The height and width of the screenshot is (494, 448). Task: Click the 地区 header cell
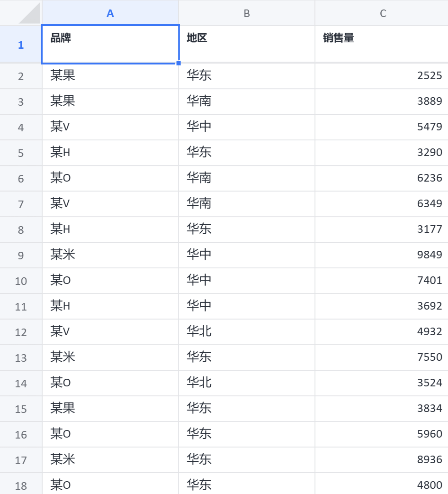pos(247,44)
